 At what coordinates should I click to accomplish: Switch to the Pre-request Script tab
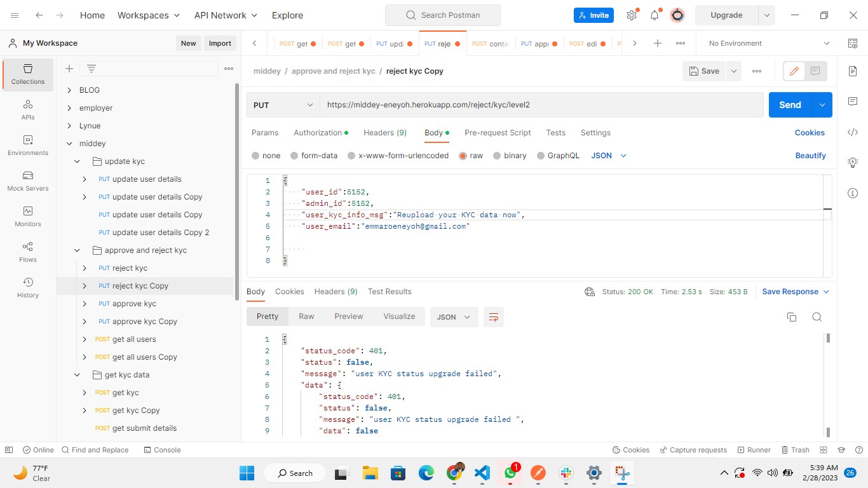(x=498, y=133)
